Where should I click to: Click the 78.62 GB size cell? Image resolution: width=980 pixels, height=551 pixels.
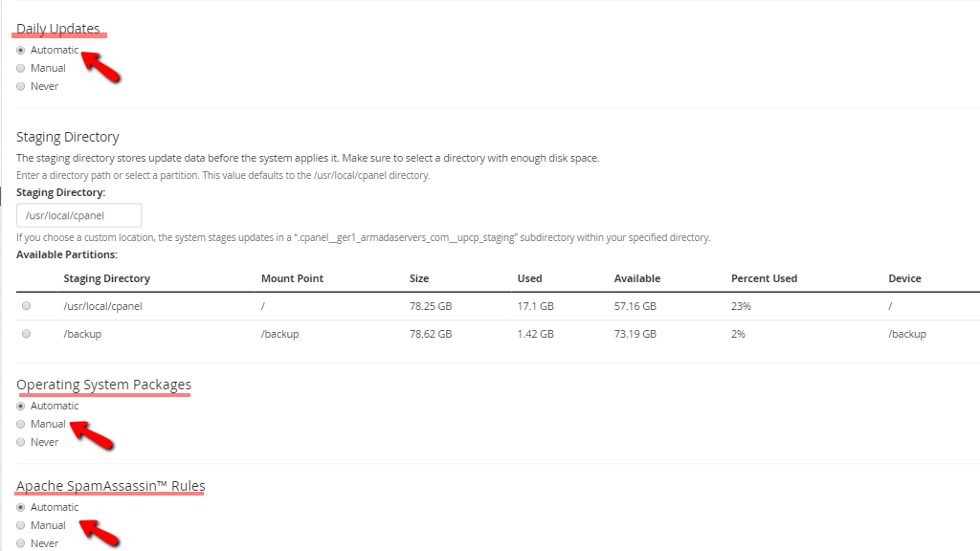[x=431, y=334]
